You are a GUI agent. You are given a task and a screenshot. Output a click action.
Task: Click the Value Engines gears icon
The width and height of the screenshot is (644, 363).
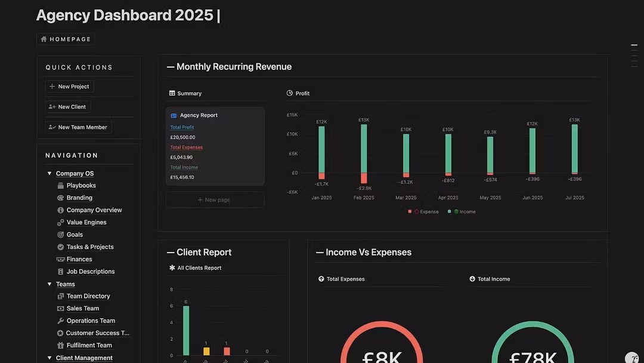click(x=60, y=223)
